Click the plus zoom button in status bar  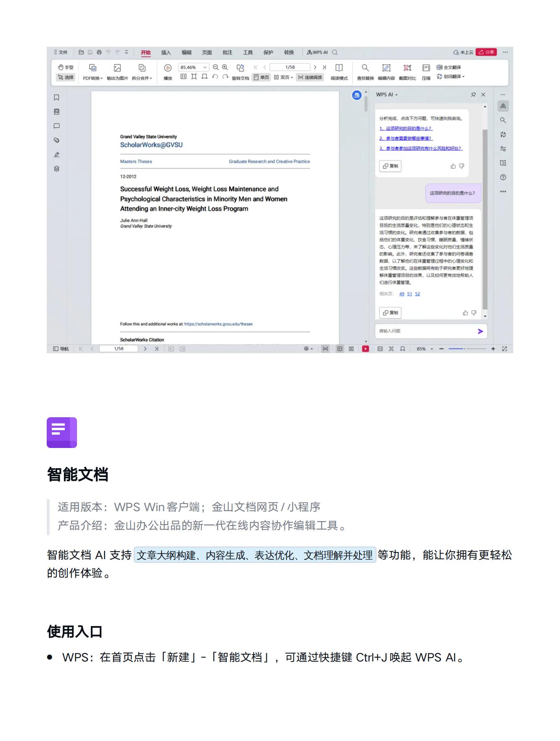493,349
